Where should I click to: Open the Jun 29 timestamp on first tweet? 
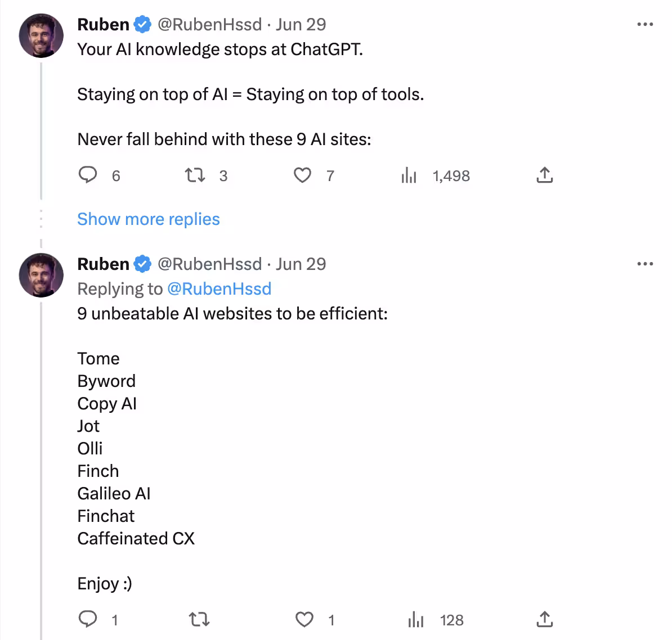click(301, 24)
